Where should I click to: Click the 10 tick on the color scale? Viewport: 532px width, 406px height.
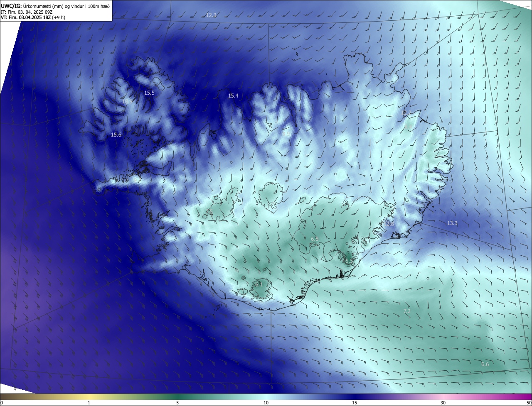point(266,403)
